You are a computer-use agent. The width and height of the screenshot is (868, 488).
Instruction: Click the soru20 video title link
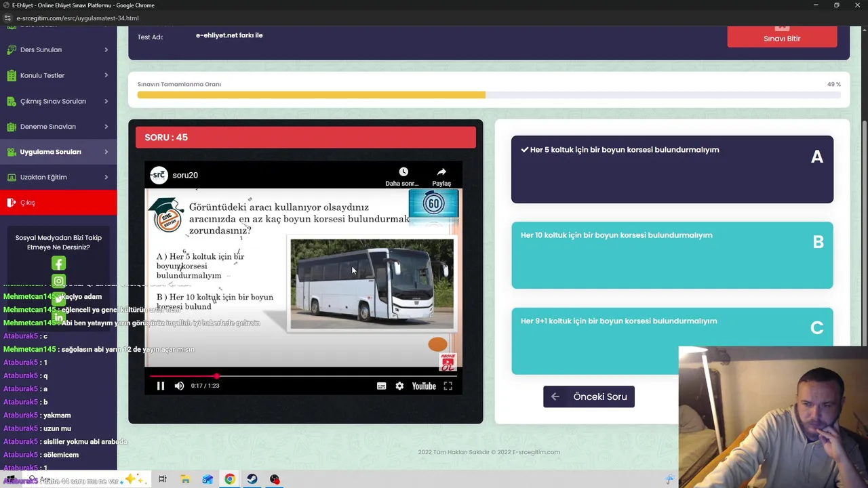185,175
